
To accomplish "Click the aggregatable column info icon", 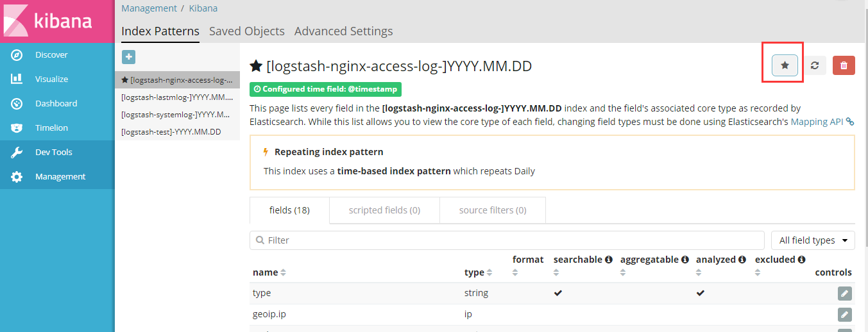I will click(x=685, y=260).
